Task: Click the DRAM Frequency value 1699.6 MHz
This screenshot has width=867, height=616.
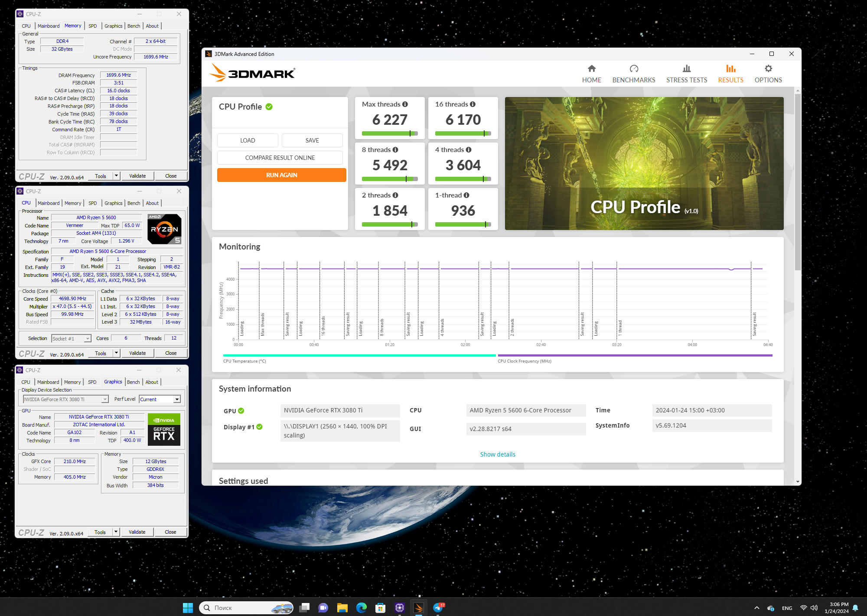Action: [118, 75]
